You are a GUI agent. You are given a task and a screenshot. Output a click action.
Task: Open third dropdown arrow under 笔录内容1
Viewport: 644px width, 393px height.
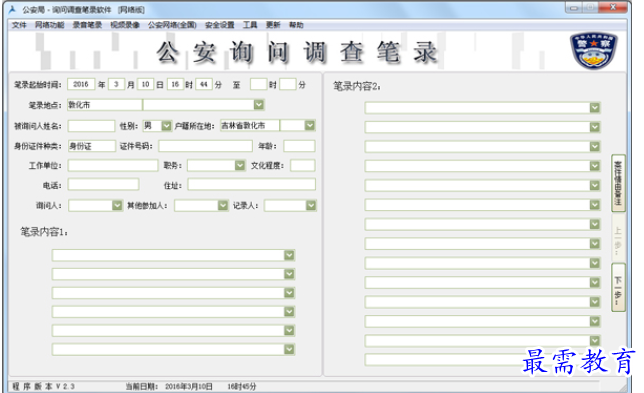click(x=290, y=293)
